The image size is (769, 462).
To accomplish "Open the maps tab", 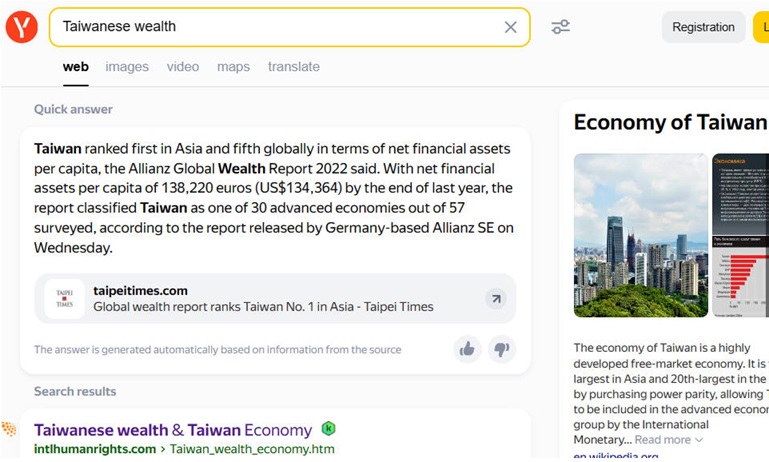I will point(233,67).
